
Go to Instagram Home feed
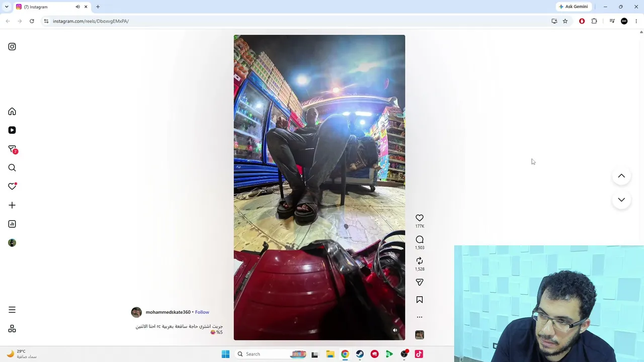[12, 112]
